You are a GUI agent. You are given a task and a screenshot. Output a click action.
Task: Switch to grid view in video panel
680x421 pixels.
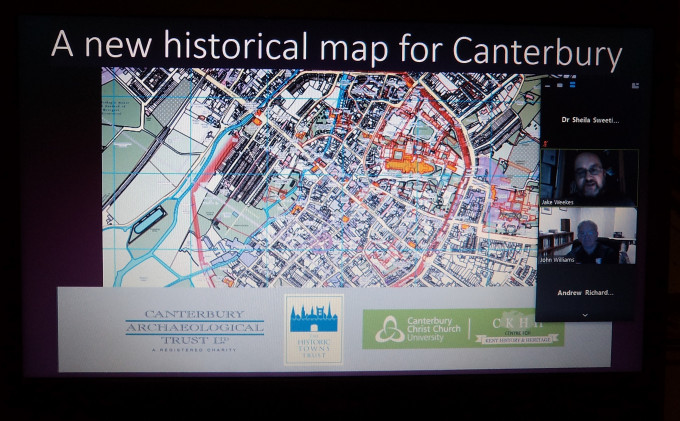point(635,85)
